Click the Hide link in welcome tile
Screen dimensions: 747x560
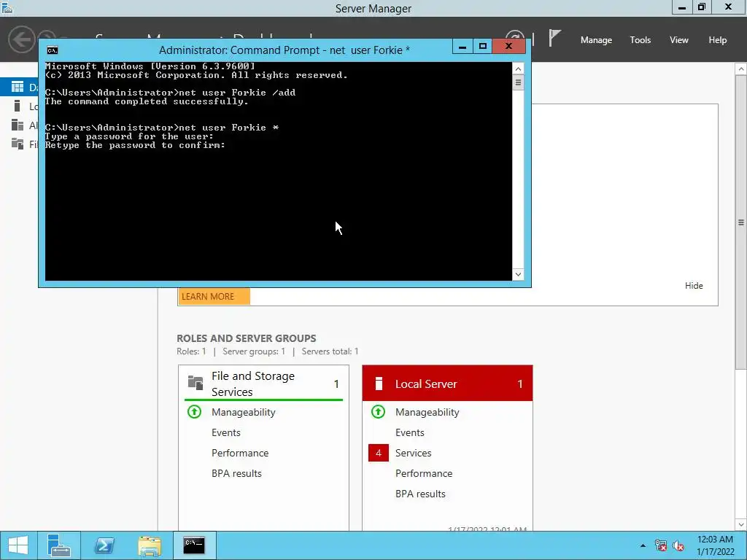point(694,285)
